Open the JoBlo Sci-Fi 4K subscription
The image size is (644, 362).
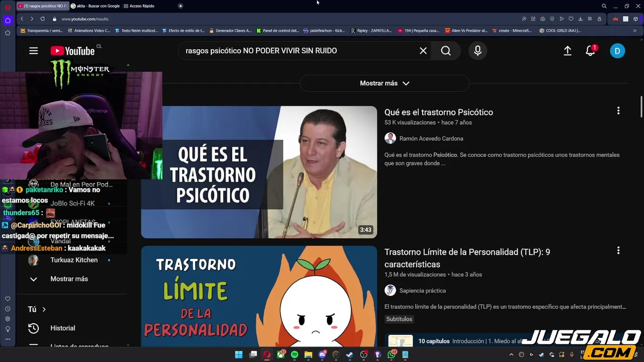(x=72, y=204)
